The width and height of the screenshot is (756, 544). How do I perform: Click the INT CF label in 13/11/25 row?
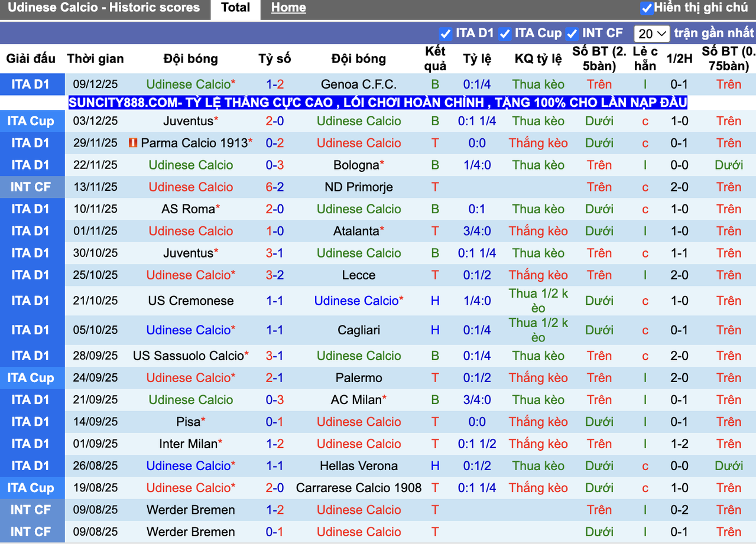coord(30,187)
